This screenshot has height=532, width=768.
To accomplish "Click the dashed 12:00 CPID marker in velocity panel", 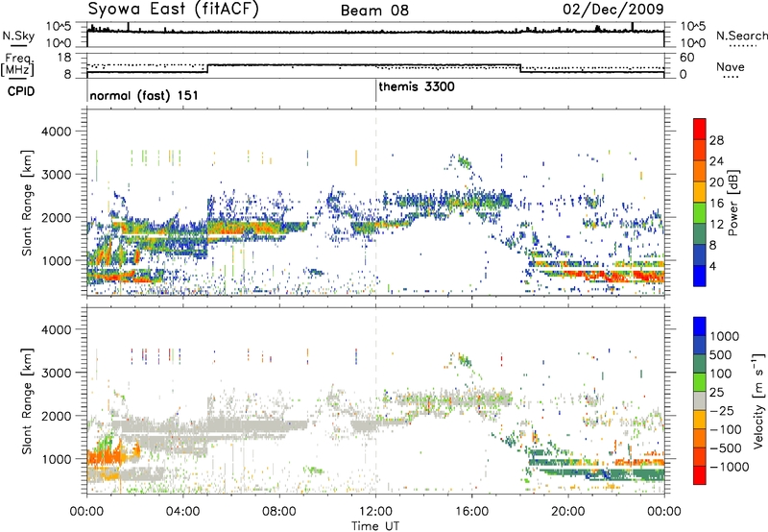I will pos(375,400).
